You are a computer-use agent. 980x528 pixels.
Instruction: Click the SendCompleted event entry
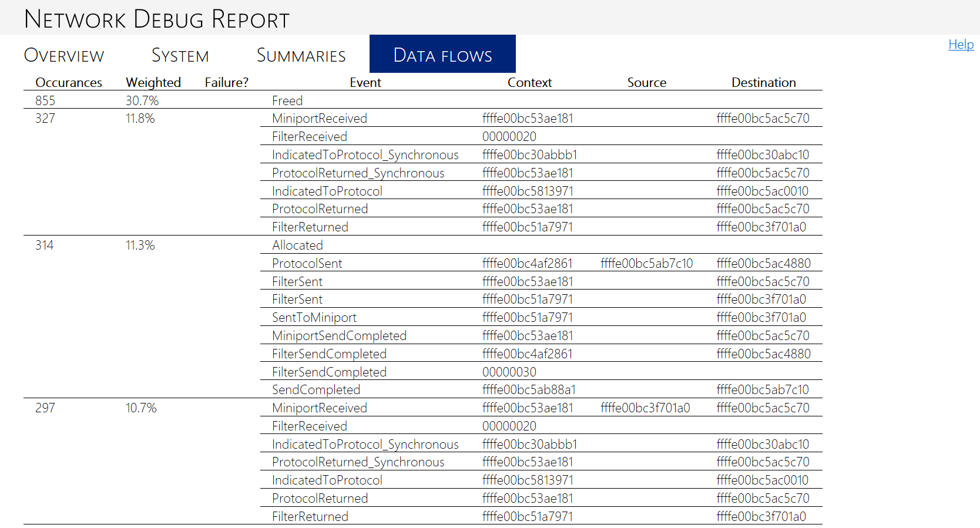(x=316, y=389)
